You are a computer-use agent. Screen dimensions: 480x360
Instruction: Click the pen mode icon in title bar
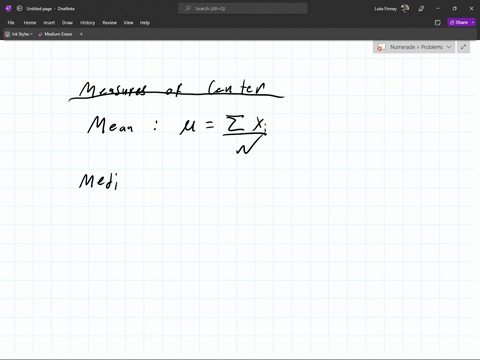click(421, 9)
